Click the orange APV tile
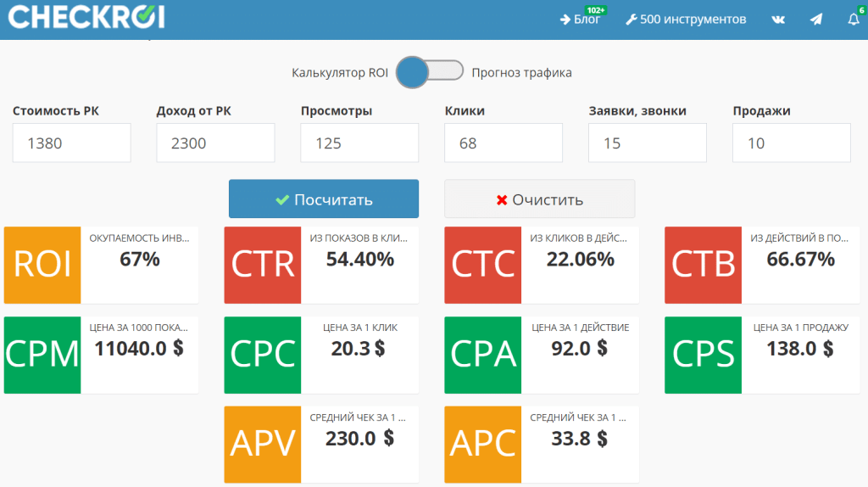The width and height of the screenshot is (868, 487). pos(263,444)
